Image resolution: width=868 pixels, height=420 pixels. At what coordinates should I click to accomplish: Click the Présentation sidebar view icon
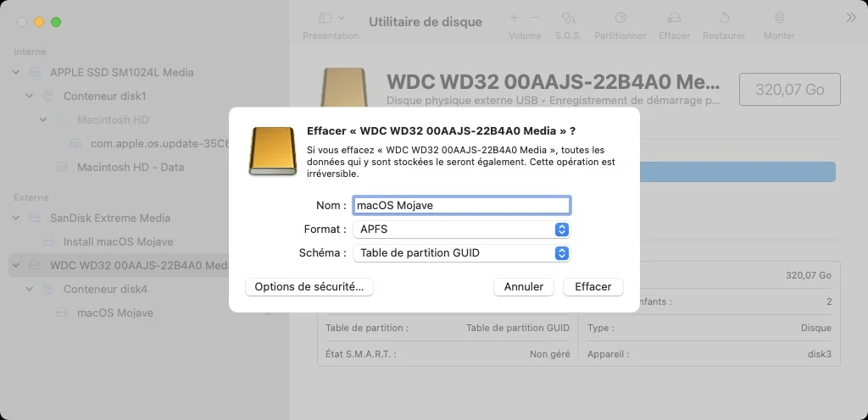(325, 19)
